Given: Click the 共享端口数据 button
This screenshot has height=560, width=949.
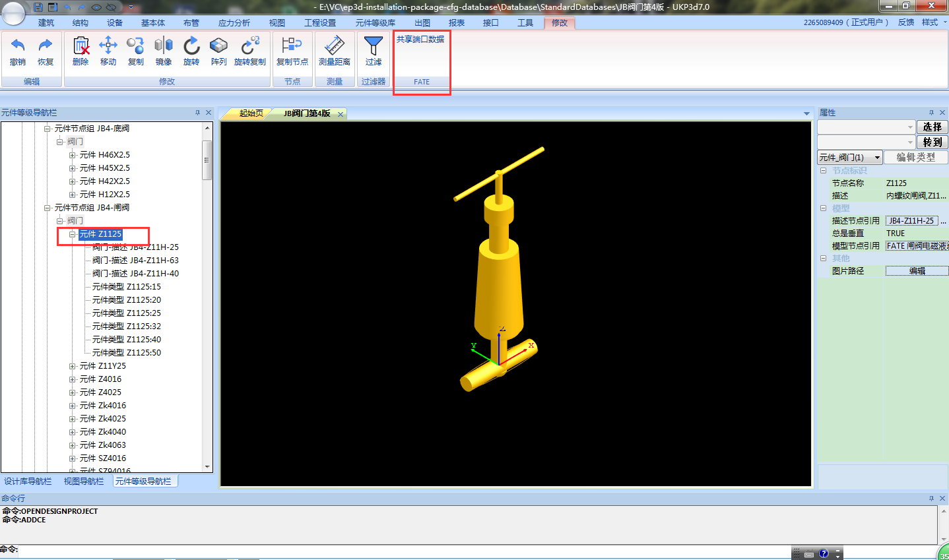Looking at the screenshot, I should [x=420, y=40].
